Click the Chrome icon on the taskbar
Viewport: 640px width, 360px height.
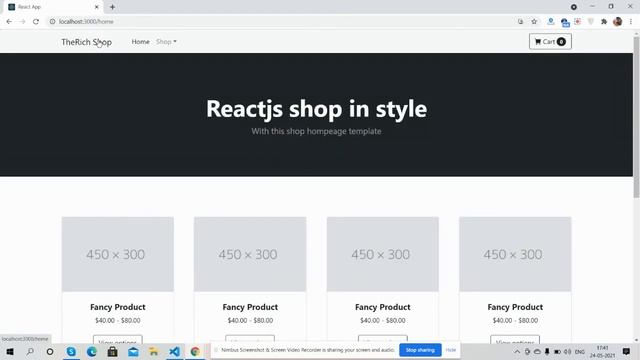[x=195, y=351]
